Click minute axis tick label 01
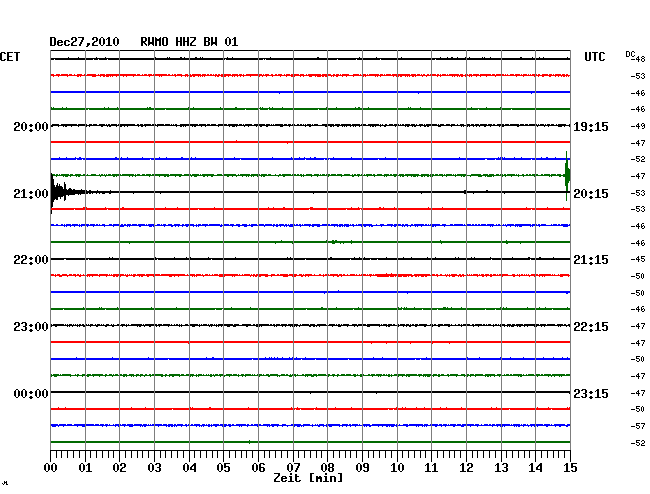Image resolution: width=650 pixels, height=494 pixels. pyautogui.click(x=85, y=468)
